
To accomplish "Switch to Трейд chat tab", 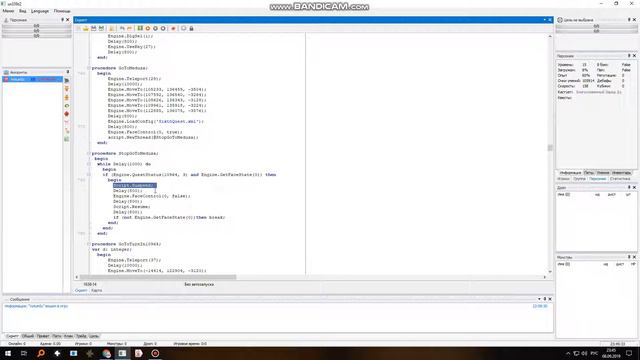I will (81, 336).
